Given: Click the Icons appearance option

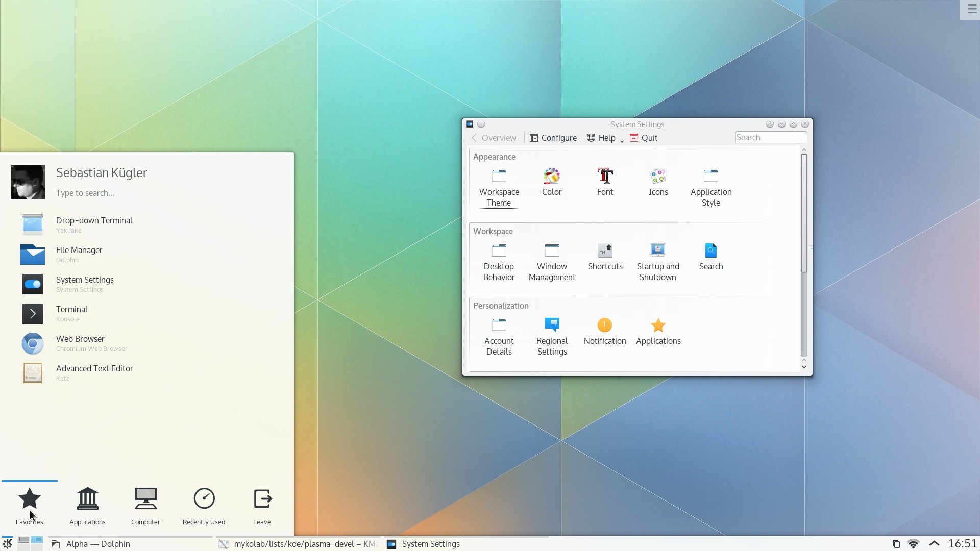Looking at the screenshot, I should tap(657, 182).
